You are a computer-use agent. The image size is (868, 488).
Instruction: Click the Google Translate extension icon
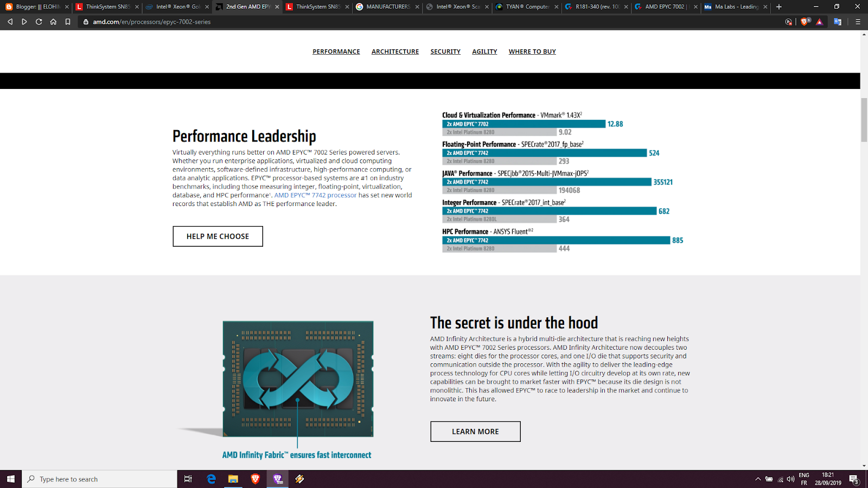click(838, 22)
